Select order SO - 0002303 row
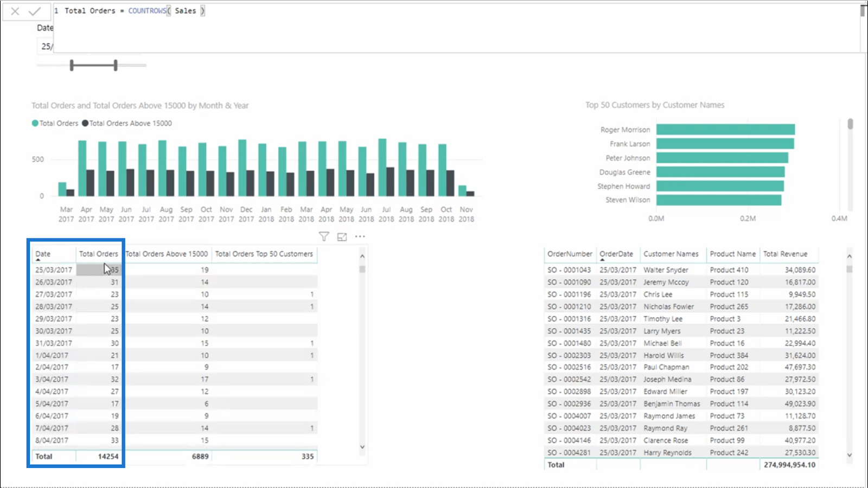Screen dimensions: 868x488 [x=681, y=355]
